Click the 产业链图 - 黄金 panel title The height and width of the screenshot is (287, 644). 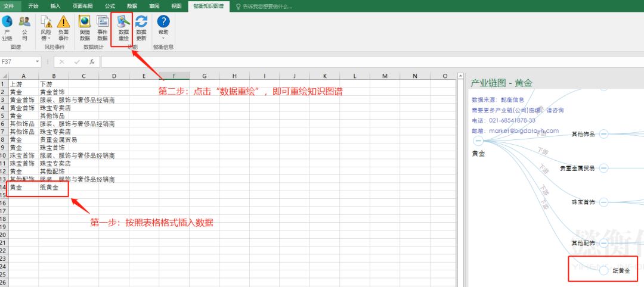point(501,83)
